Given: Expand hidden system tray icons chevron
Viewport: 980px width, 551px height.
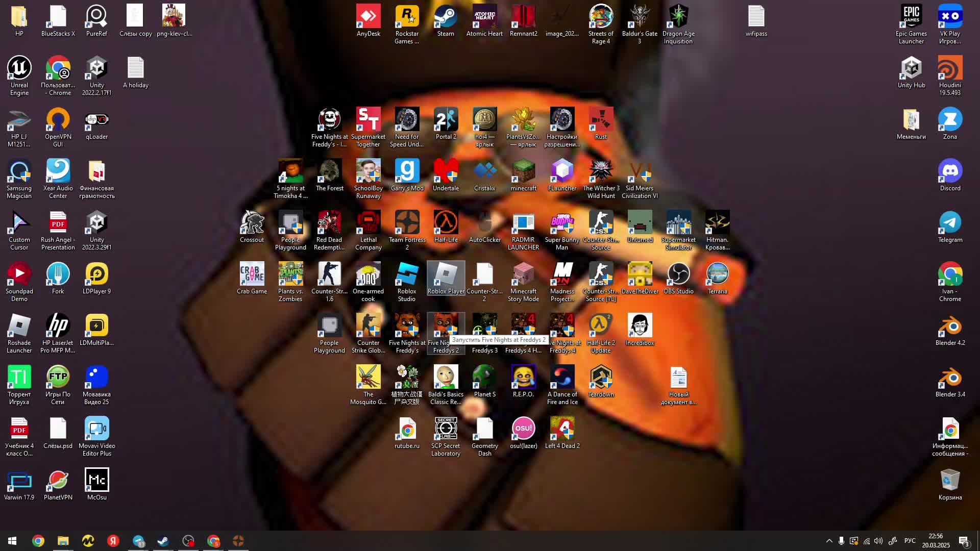Looking at the screenshot, I should pos(829,541).
